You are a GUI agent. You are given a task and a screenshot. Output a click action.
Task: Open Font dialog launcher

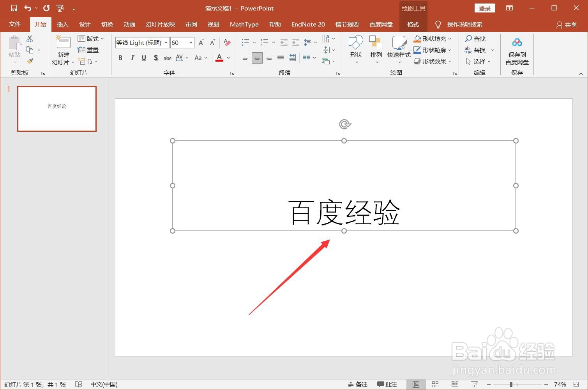tap(232, 73)
